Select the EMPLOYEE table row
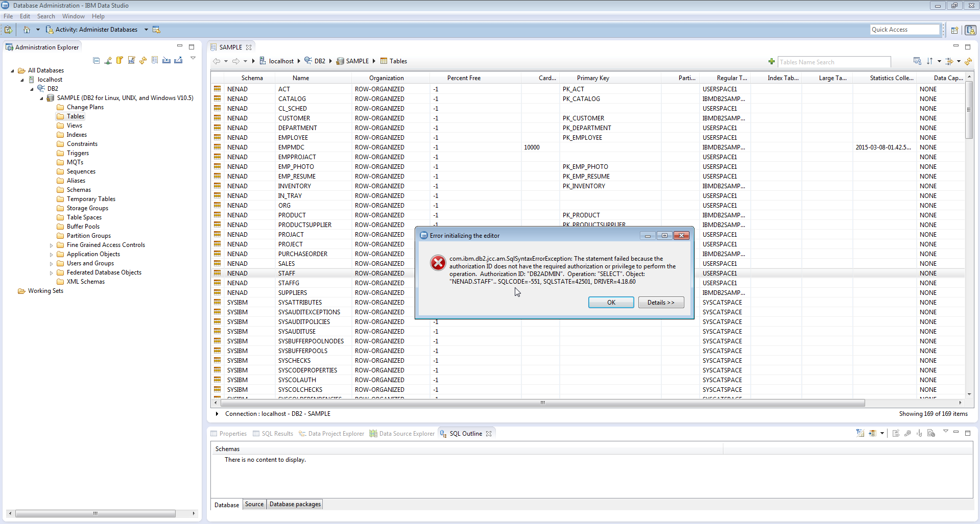Viewport: 980px width, 524px height. [x=587, y=138]
